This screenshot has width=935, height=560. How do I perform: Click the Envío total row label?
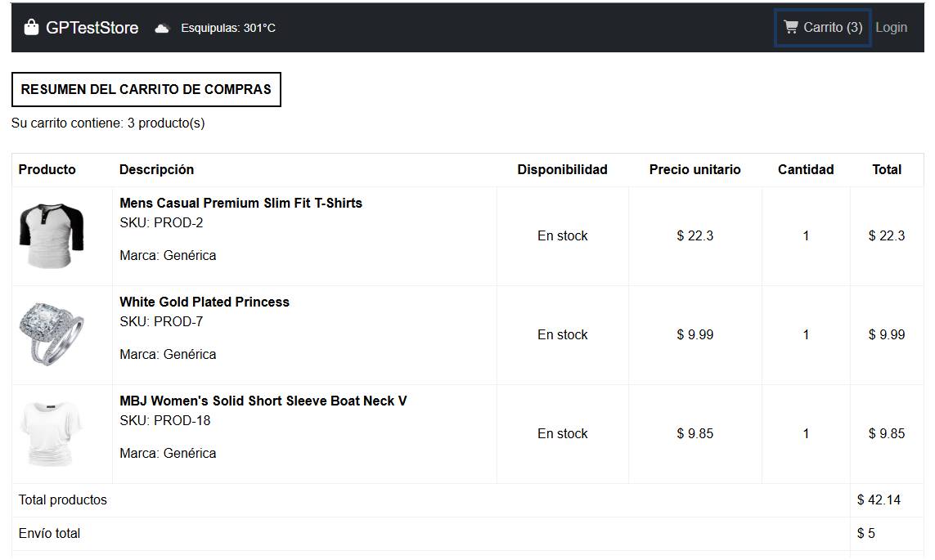pos(49,533)
